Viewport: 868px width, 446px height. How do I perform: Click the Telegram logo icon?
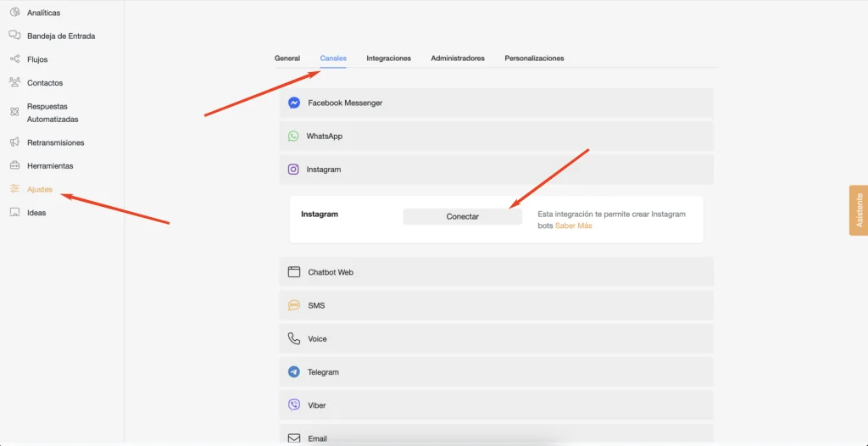coord(294,371)
